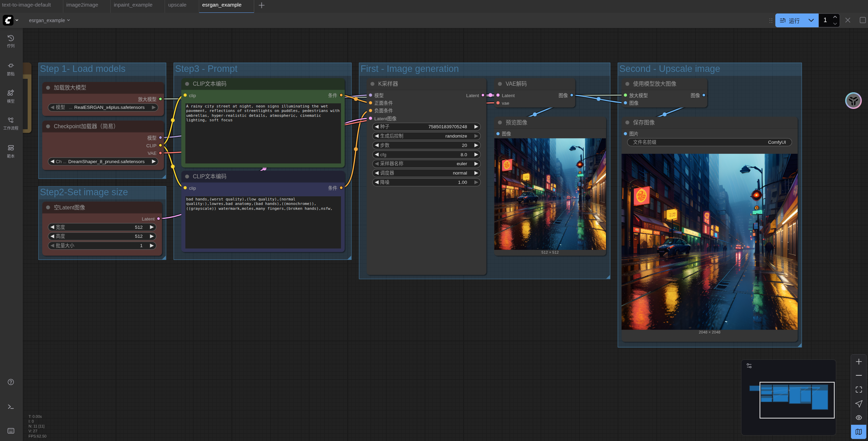Image resolution: width=868 pixels, height=441 pixels.
Task: Increment the batch count
Action: point(835,17)
